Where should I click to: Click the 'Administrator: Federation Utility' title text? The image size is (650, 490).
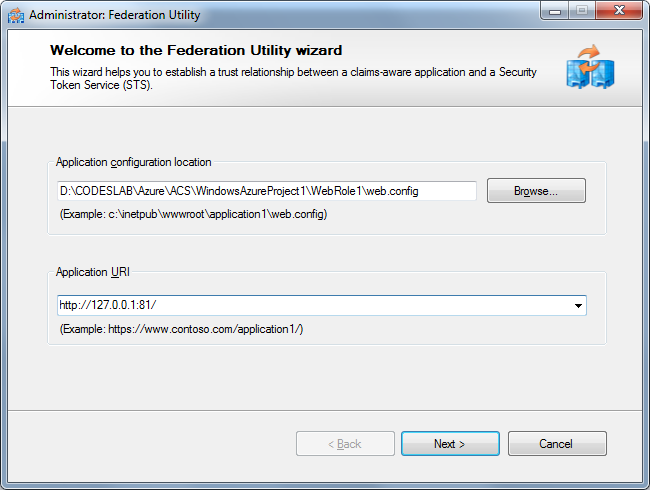coord(115,15)
